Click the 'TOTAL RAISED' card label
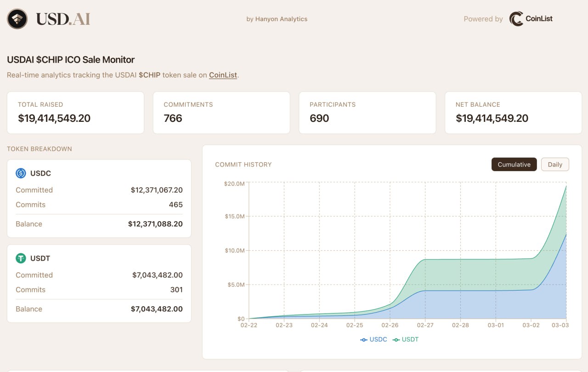Image resolution: width=588 pixels, height=372 pixels. 40,105
